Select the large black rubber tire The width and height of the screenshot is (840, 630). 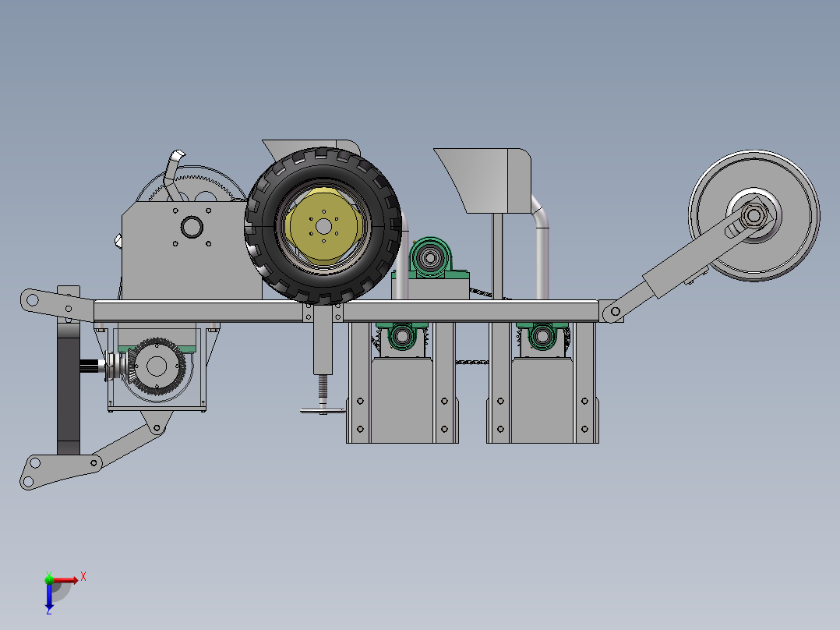[323, 226]
